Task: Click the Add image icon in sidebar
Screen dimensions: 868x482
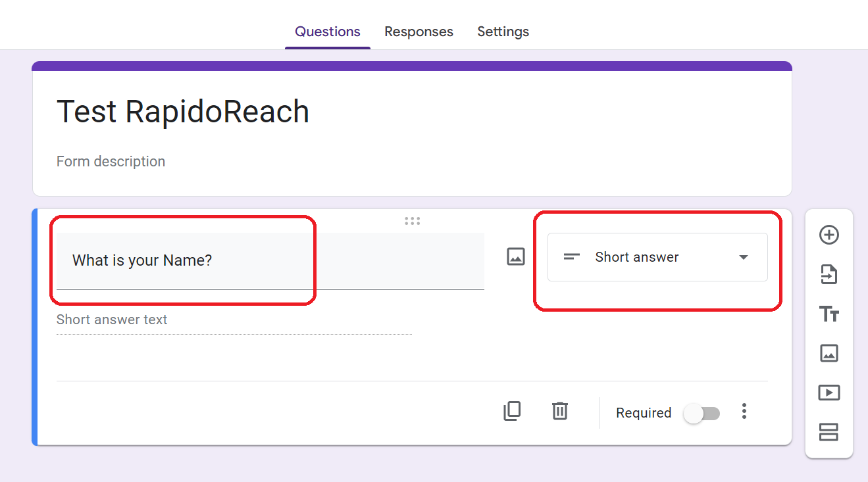Action: coord(829,353)
